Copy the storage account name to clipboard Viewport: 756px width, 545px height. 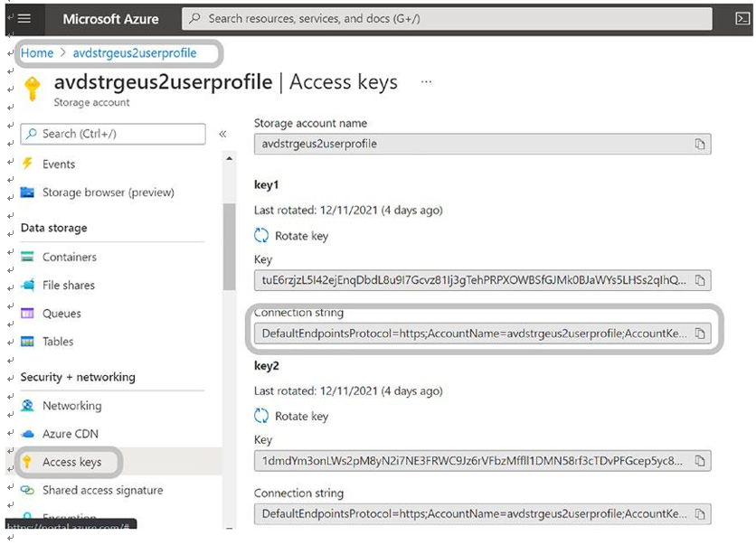coord(700,144)
